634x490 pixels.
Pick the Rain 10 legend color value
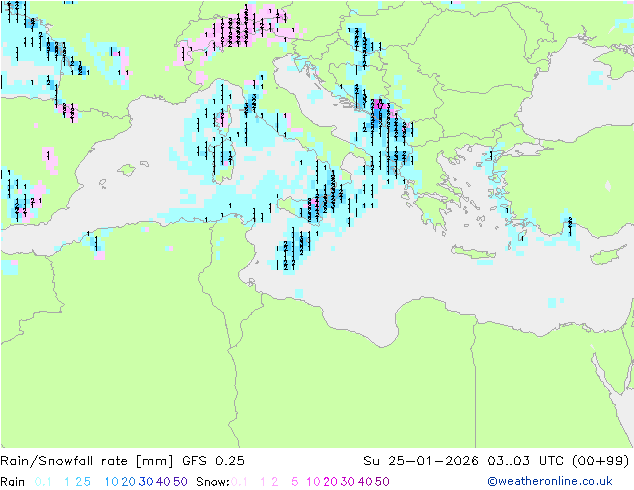pyautogui.click(x=112, y=482)
